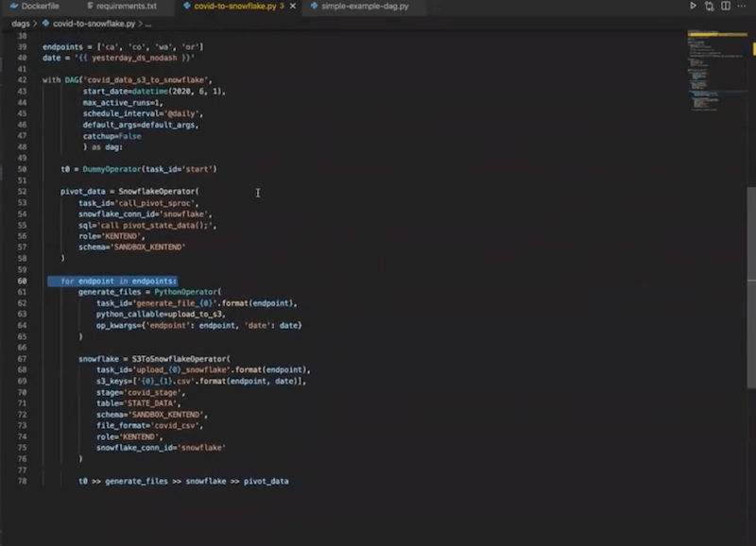Click the Dockerfile whale icon in tab
Image resolution: width=756 pixels, height=546 pixels.
point(12,6)
